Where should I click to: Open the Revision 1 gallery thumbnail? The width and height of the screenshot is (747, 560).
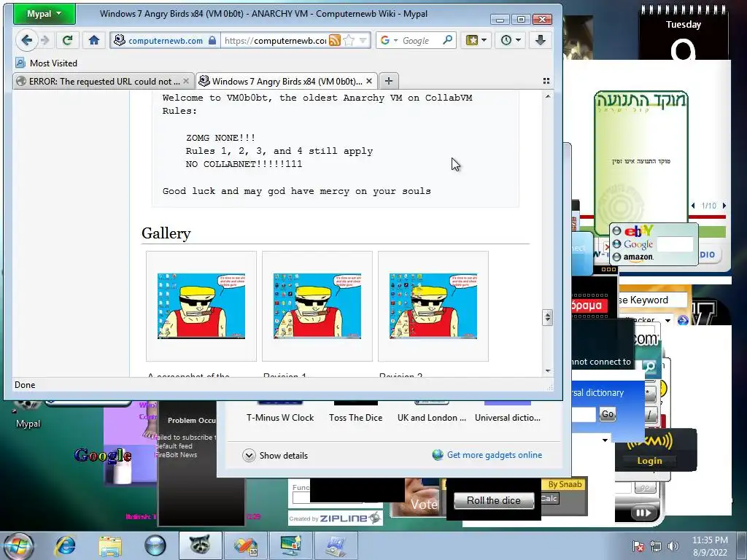(317, 306)
